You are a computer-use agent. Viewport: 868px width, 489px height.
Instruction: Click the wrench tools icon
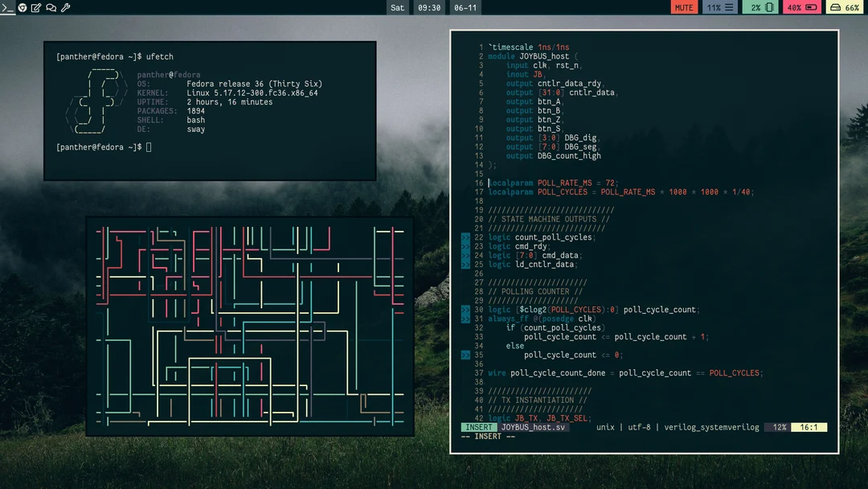click(64, 7)
